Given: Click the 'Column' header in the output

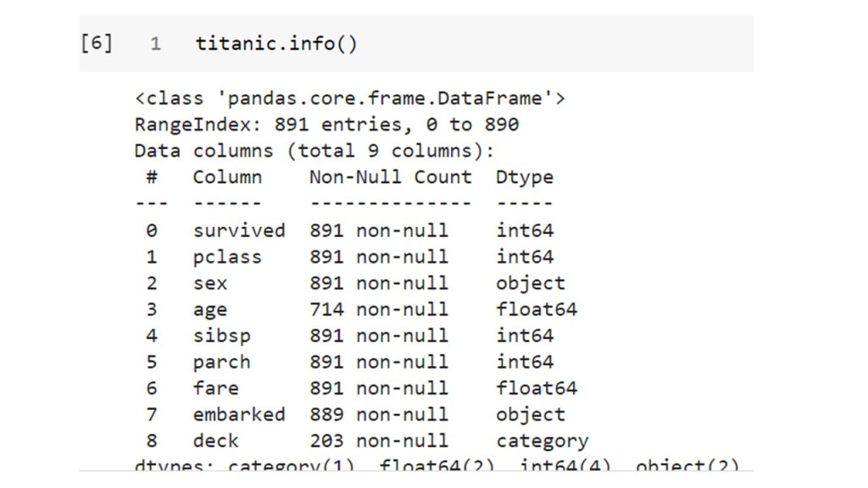Looking at the screenshot, I should coord(227,178).
